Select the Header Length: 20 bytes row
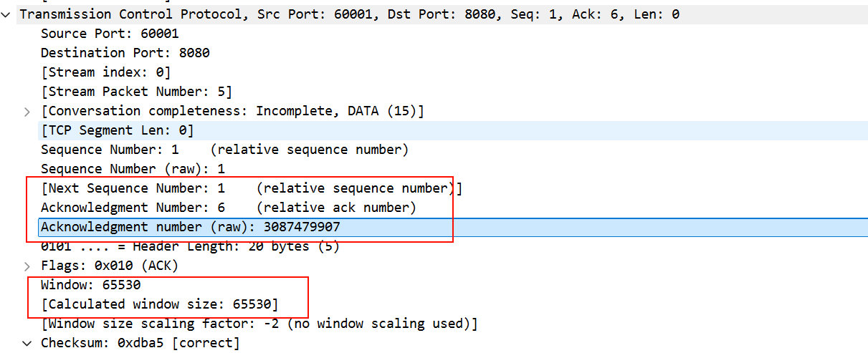 [190, 246]
